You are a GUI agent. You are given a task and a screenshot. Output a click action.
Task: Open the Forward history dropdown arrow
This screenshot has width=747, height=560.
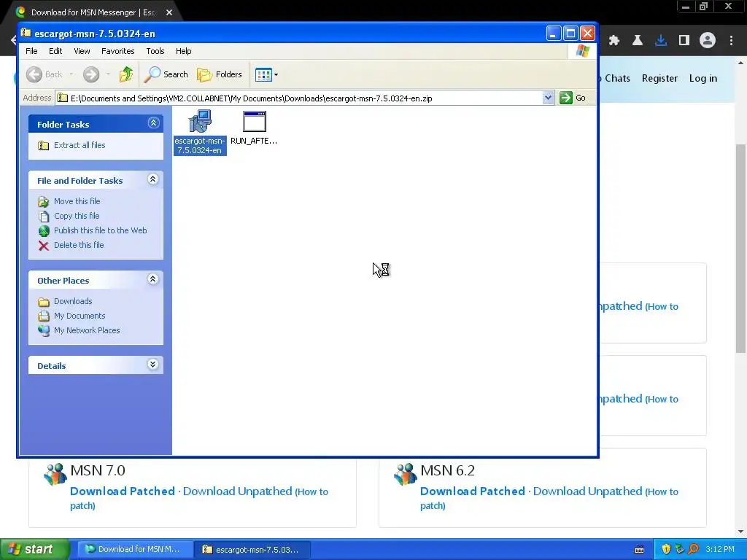pos(108,74)
